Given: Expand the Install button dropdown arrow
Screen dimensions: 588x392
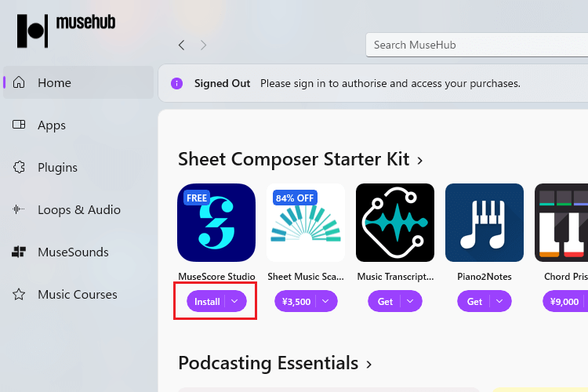Looking at the screenshot, I should pos(234,302).
